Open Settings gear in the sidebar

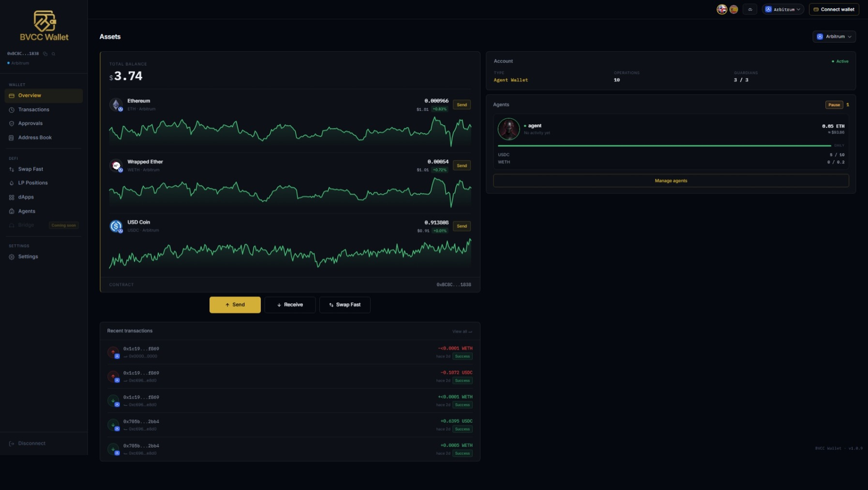[x=11, y=257]
